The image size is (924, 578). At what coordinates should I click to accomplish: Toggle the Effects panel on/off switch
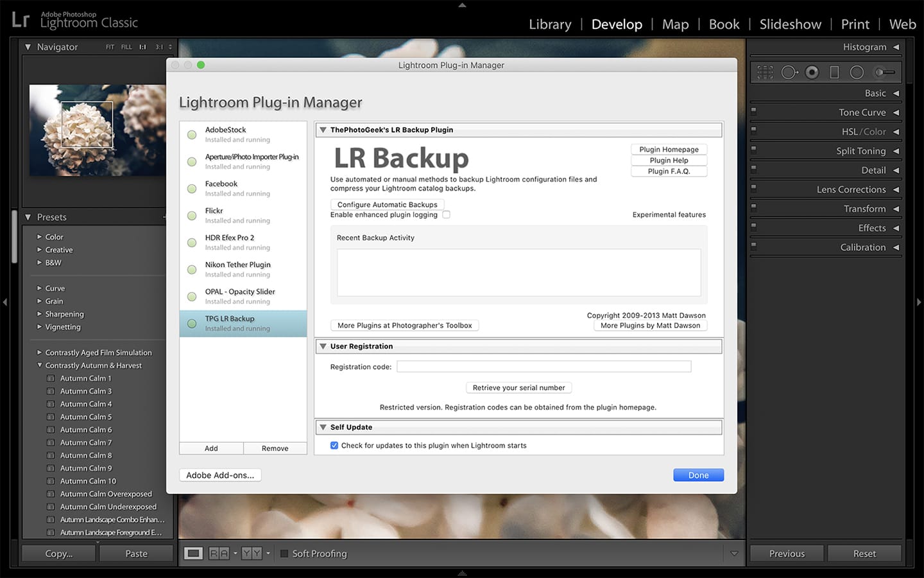[754, 226]
